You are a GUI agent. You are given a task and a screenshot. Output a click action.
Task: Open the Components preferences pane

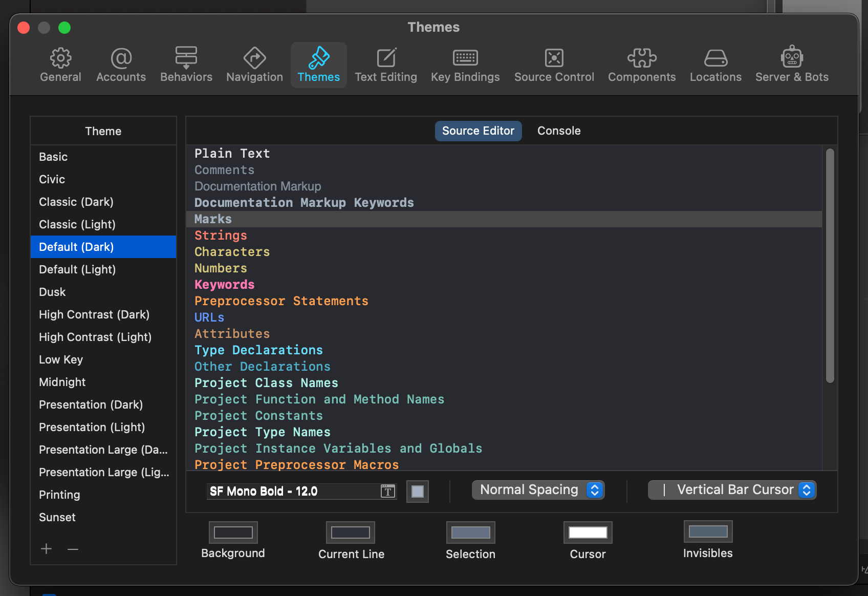tap(642, 65)
